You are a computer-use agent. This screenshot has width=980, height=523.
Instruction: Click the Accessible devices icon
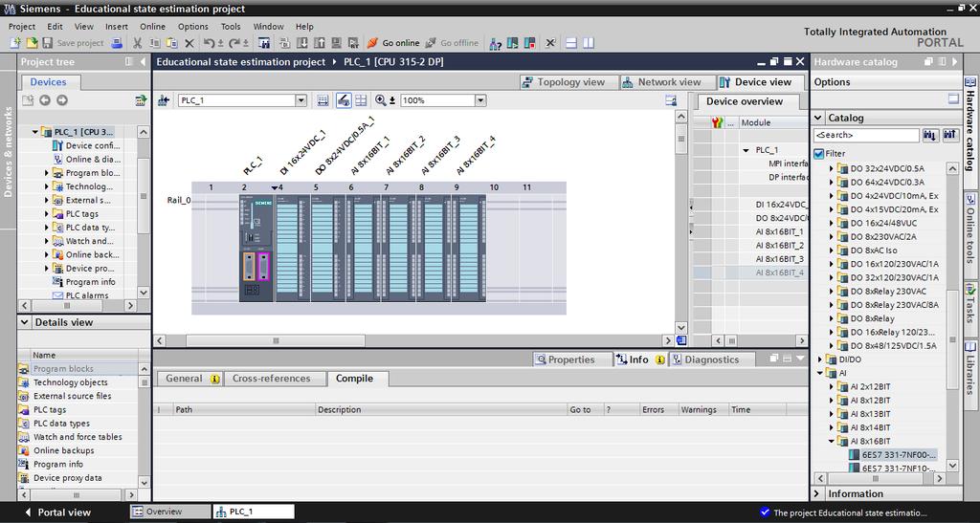point(496,43)
